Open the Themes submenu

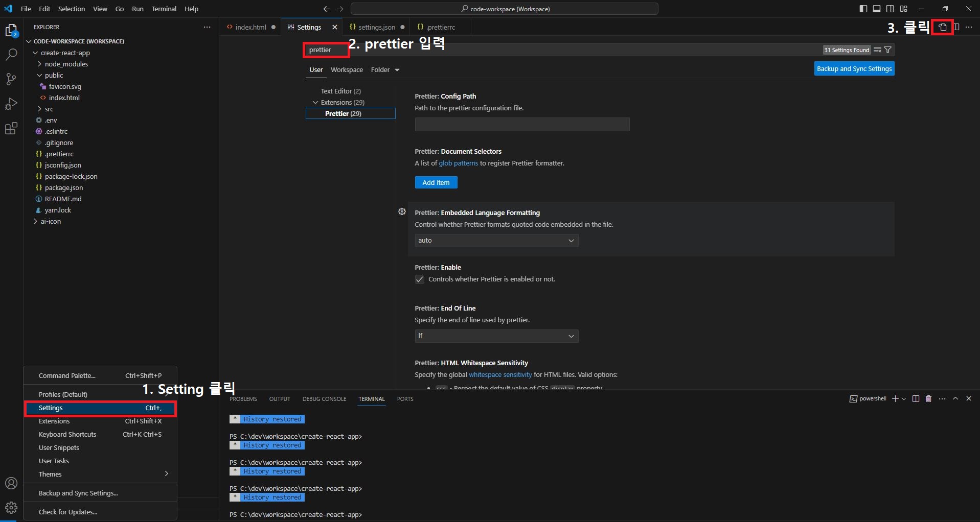(x=100, y=474)
